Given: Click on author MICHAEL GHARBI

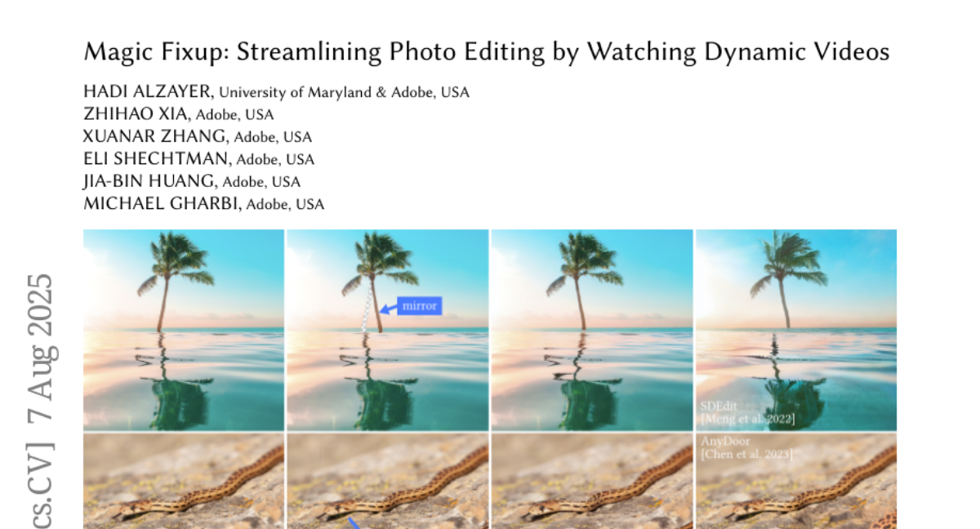Looking at the screenshot, I should point(162,203).
